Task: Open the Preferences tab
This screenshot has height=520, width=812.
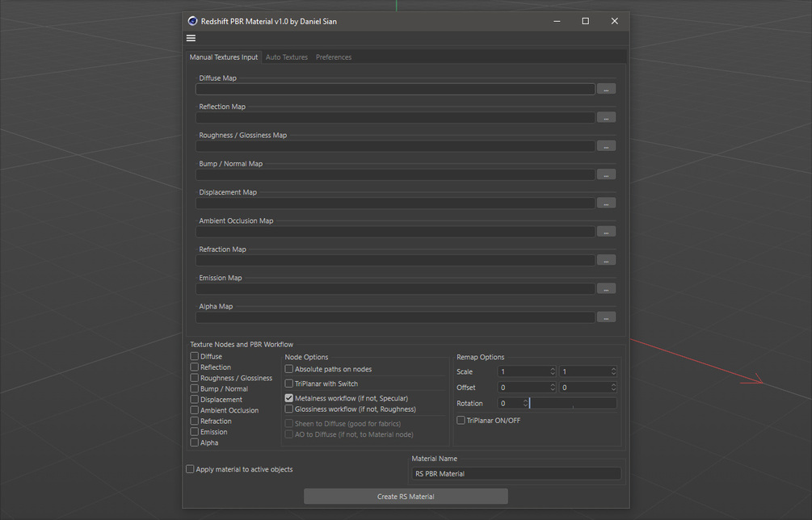Action: [334, 57]
